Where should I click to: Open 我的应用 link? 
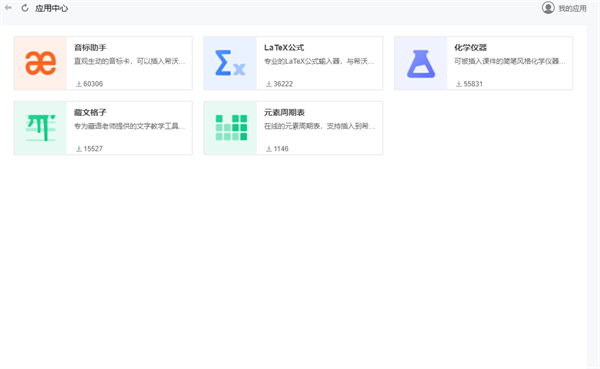(x=572, y=8)
